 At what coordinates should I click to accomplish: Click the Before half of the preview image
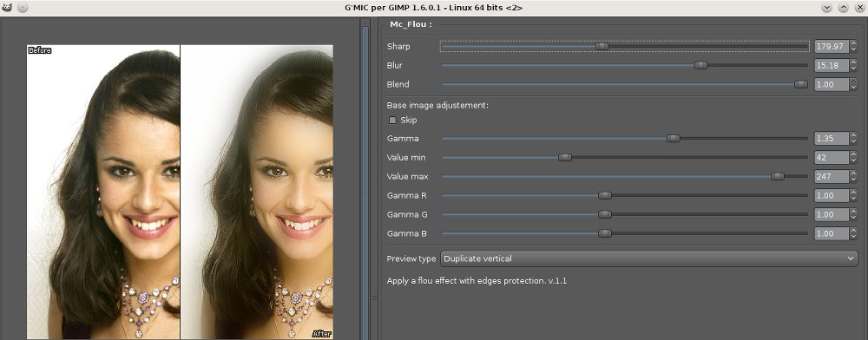(x=103, y=192)
